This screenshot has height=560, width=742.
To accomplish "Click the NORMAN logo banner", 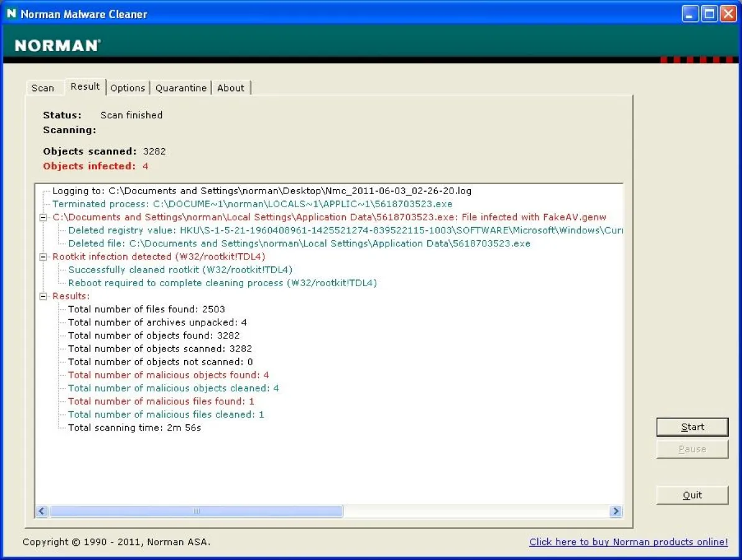I will coord(56,45).
